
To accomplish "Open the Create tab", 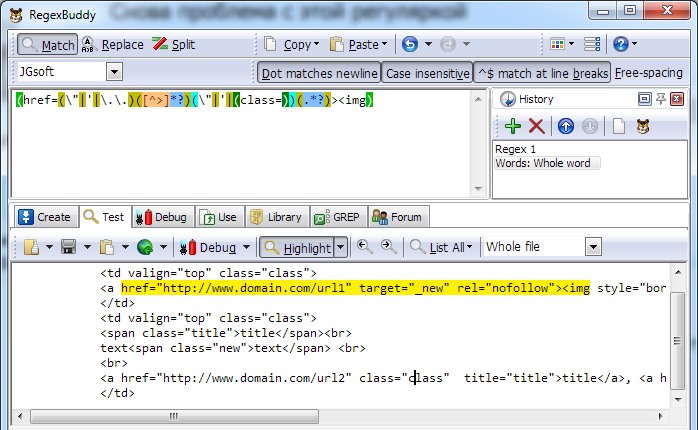I will click(x=45, y=217).
